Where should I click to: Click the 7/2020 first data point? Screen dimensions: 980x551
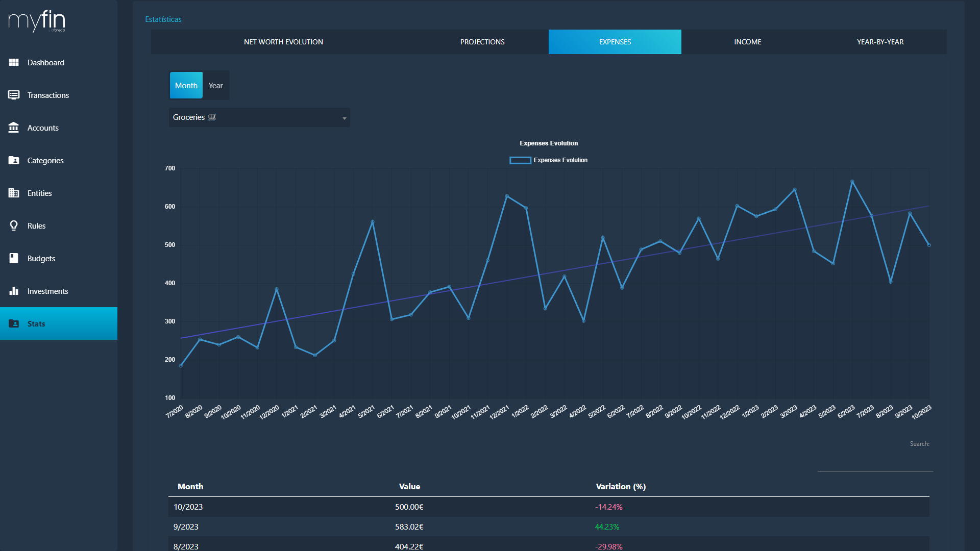181,366
